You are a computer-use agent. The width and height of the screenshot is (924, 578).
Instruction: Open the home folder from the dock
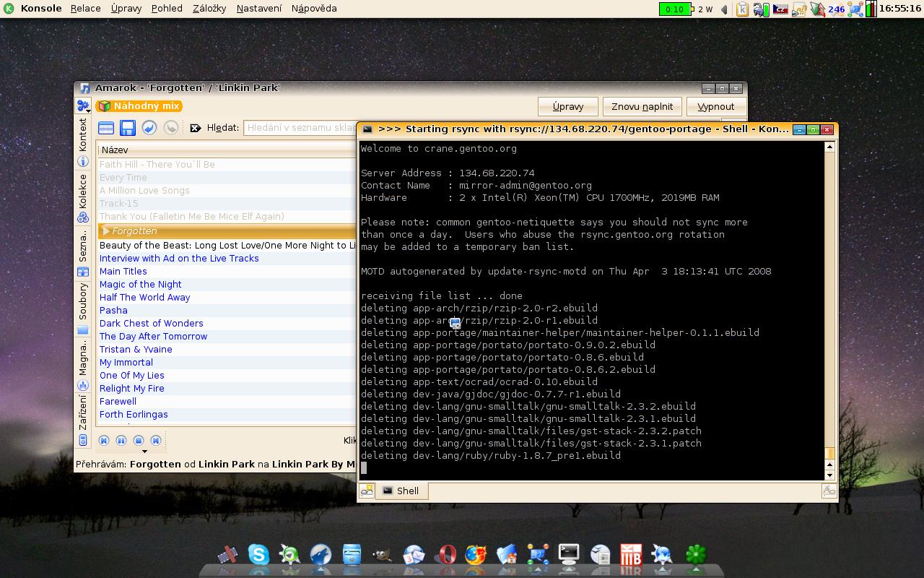pyautogui.click(x=507, y=554)
